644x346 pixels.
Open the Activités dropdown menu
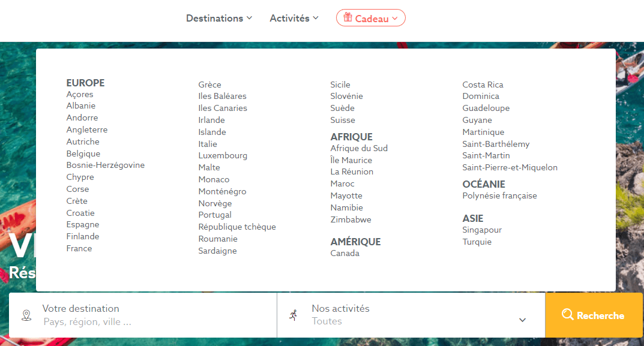294,18
